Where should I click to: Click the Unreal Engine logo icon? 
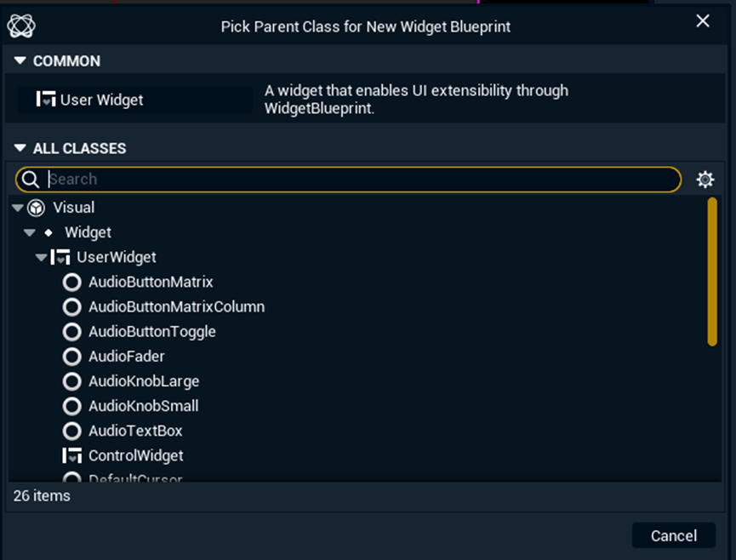21,26
